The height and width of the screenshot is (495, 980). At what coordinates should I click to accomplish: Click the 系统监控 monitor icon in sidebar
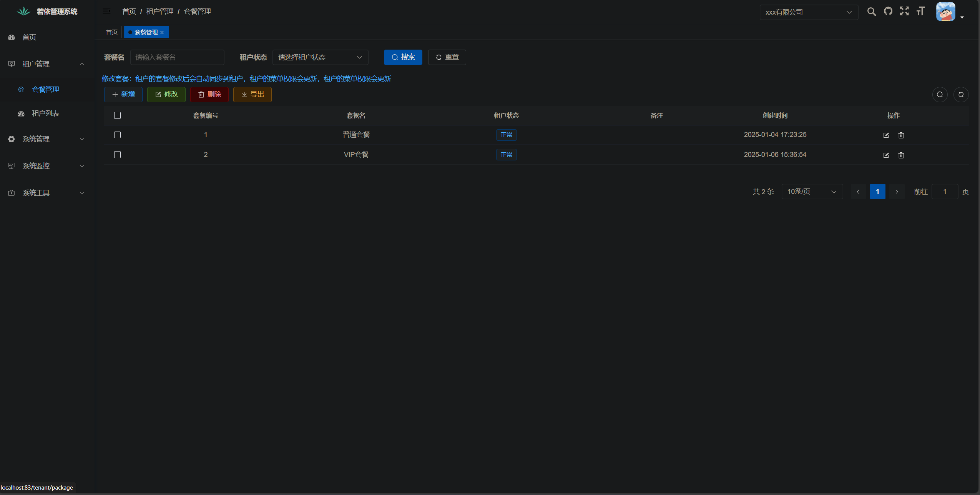tap(12, 166)
